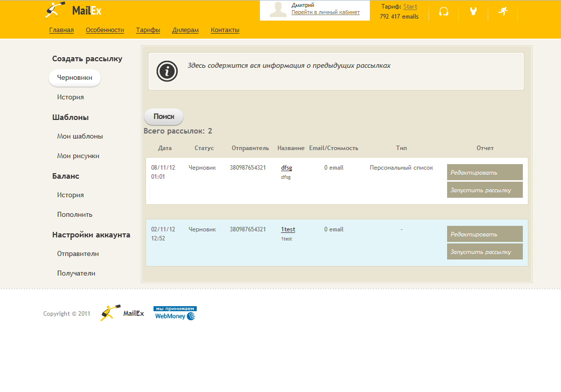Screen dimensions: 561x392
Task: Select Мои шаблоны in the sidebar
Action: click(x=80, y=137)
